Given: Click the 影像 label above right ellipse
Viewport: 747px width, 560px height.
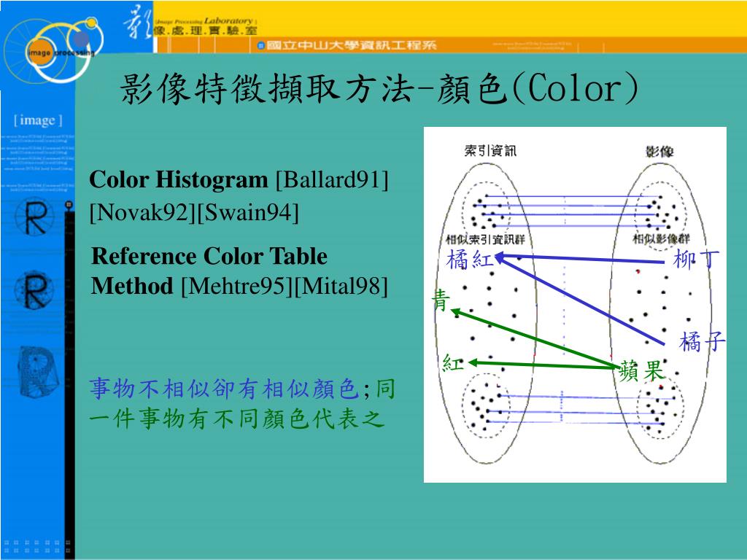Looking at the screenshot, I should pyautogui.click(x=659, y=152).
